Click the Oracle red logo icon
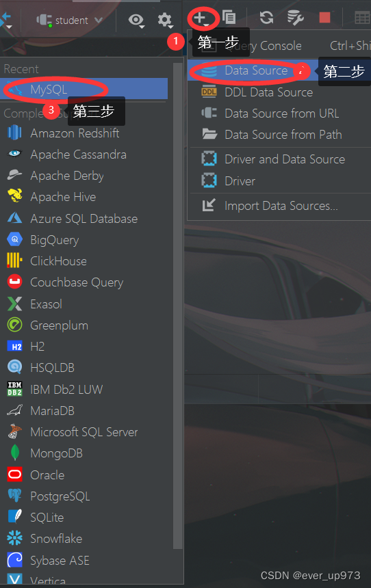 pyautogui.click(x=14, y=475)
